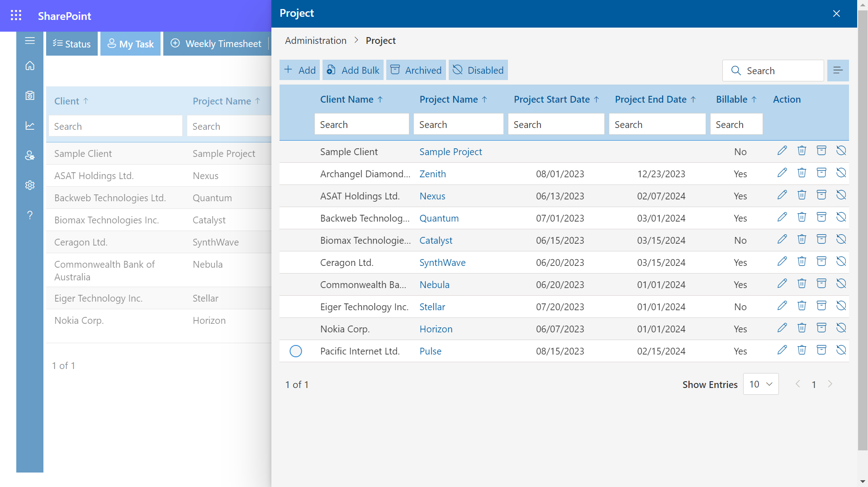Archive the Nexus project row
This screenshot has height=487, width=868.
click(821, 195)
